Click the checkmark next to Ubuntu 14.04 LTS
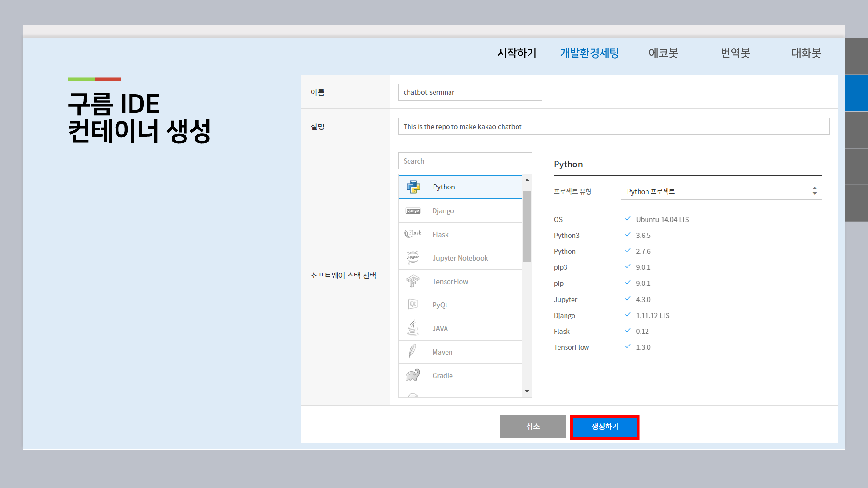The image size is (868, 488). click(x=627, y=219)
